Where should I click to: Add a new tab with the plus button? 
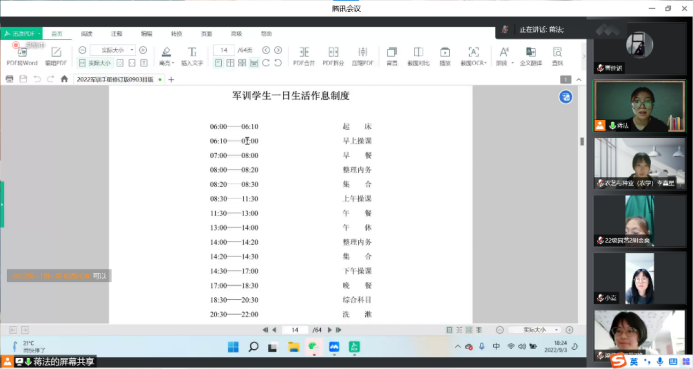pyautogui.click(x=171, y=80)
